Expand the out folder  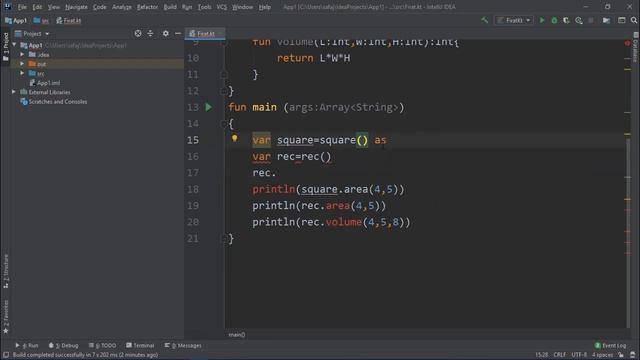tap(22, 64)
